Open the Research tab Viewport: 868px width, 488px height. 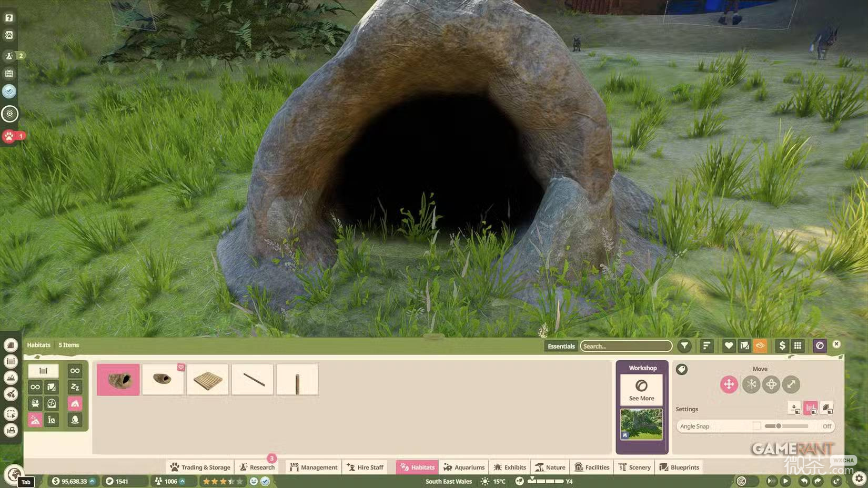[257, 467]
